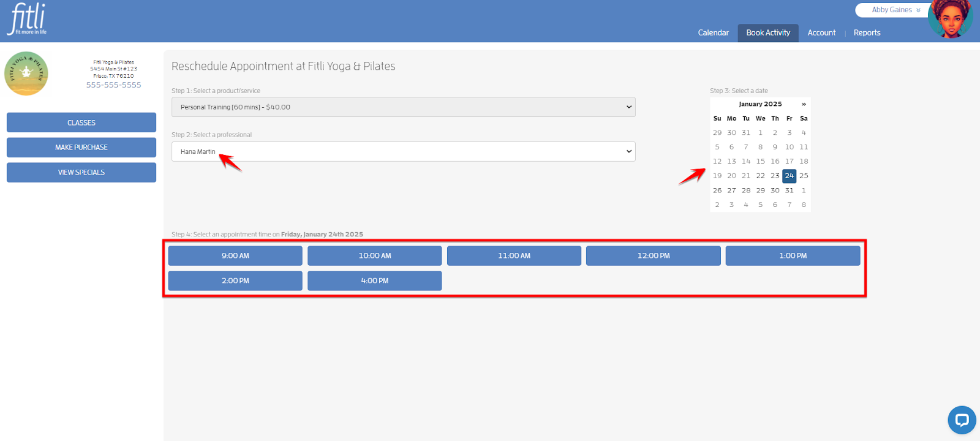The height and width of the screenshot is (441, 980).
Task: Choose January 28 on the calendar
Action: [x=746, y=190]
